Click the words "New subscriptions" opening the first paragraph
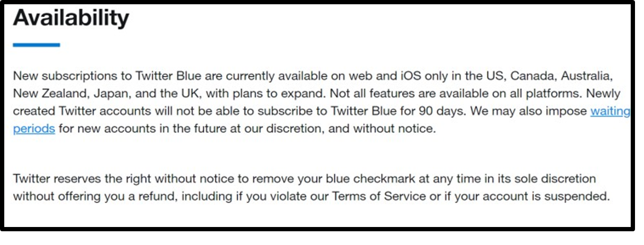 pos(59,76)
